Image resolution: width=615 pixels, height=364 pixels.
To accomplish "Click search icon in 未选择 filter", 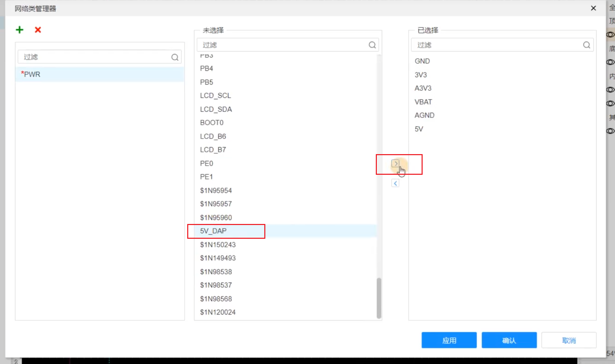I will pyautogui.click(x=372, y=45).
